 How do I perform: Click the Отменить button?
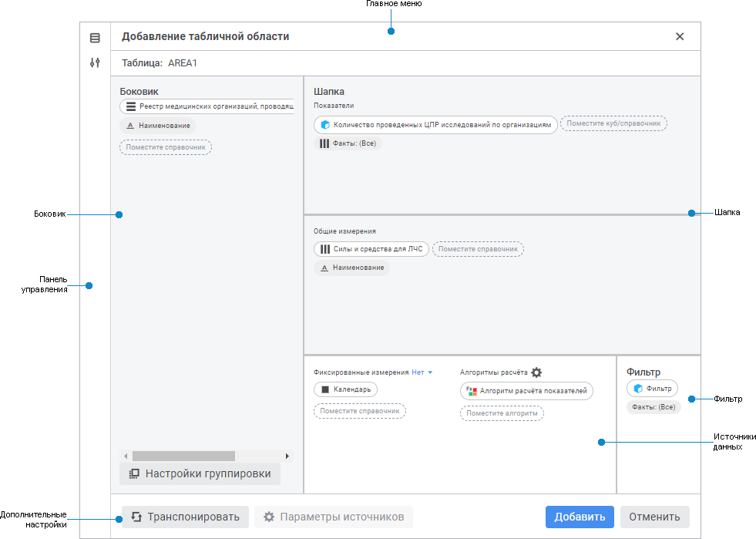point(654,517)
